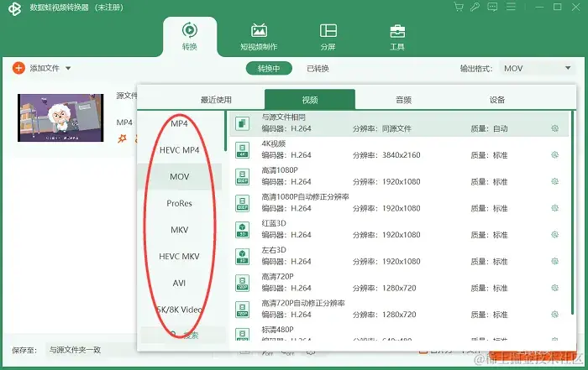Click the preset list vertical scrollbar
Viewport: 588px width, 370px height.
tap(573, 213)
